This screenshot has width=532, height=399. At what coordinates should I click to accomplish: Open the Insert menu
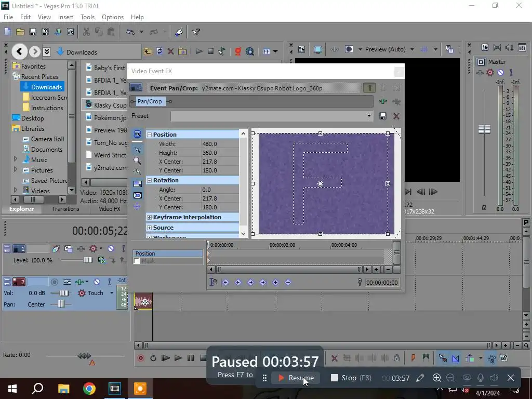pyautogui.click(x=65, y=17)
